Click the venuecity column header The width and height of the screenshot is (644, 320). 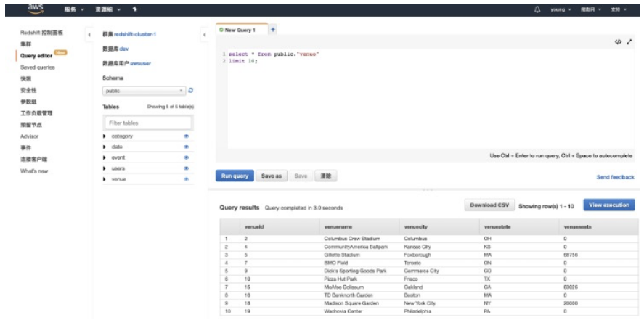point(439,227)
